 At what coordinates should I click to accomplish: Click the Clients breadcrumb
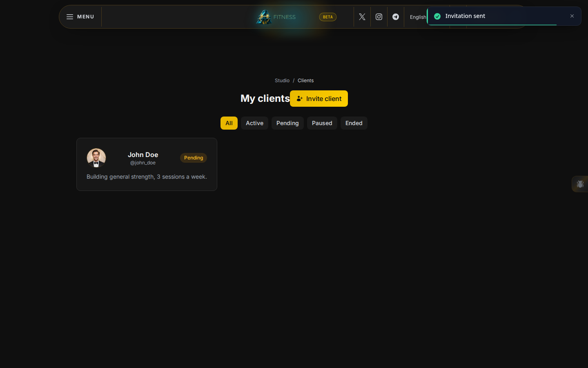click(x=305, y=81)
